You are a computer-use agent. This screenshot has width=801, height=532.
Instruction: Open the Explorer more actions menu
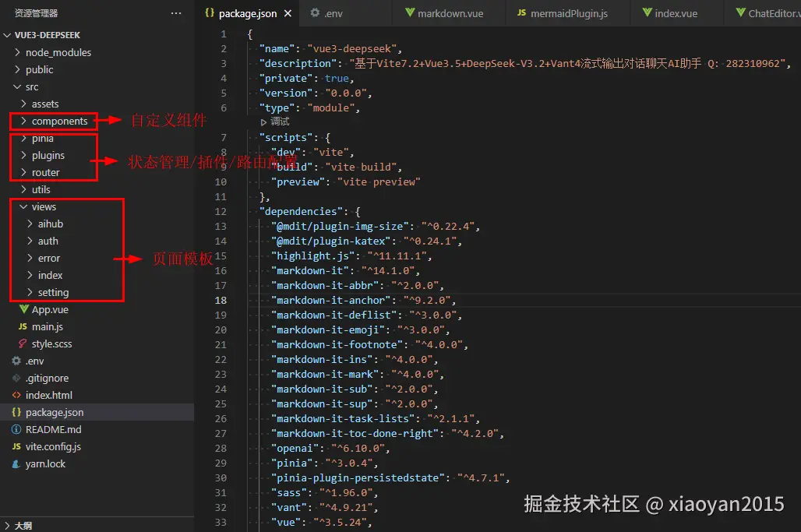pyautogui.click(x=177, y=12)
